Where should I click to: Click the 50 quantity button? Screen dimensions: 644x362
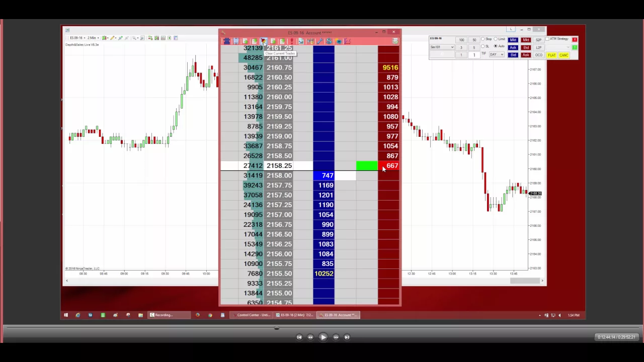[x=474, y=40]
